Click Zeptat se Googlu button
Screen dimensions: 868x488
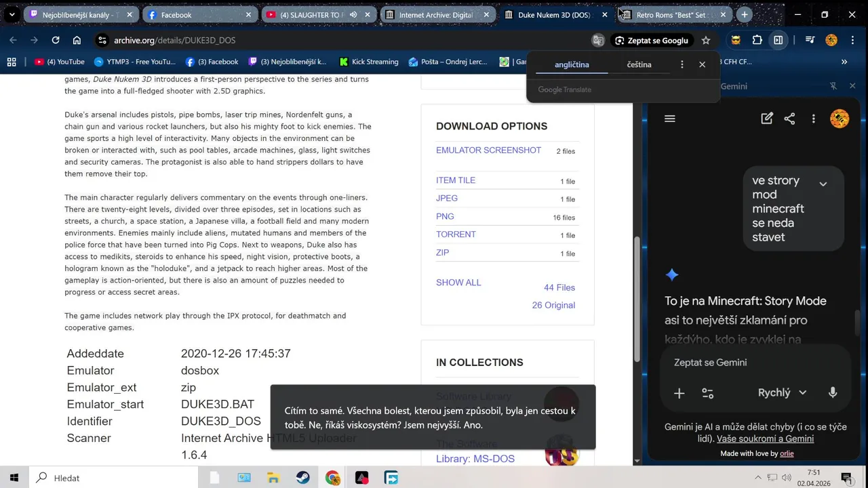pos(652,41)
